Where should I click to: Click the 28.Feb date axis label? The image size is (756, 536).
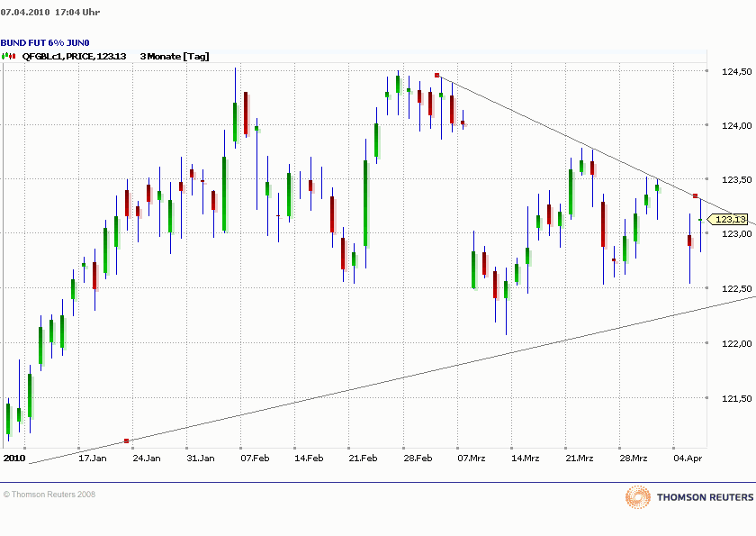pyautogui.click(x=418, y=458)
